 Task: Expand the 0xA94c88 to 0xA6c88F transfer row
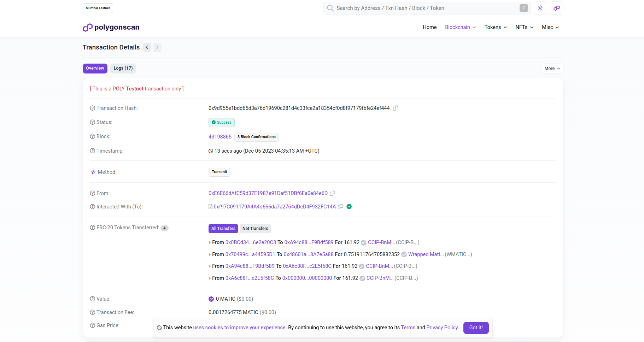[x=210, y=266]
